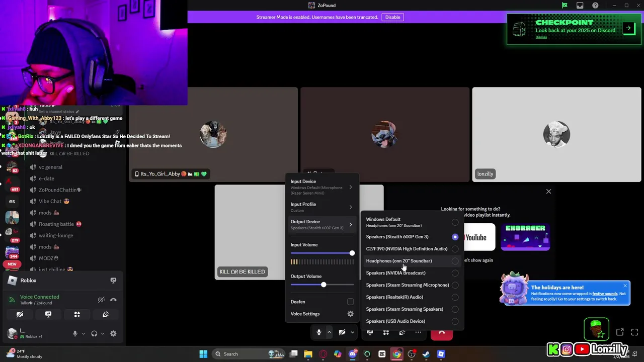Pop out the call window
644x362 pixels.
point(620,332)
